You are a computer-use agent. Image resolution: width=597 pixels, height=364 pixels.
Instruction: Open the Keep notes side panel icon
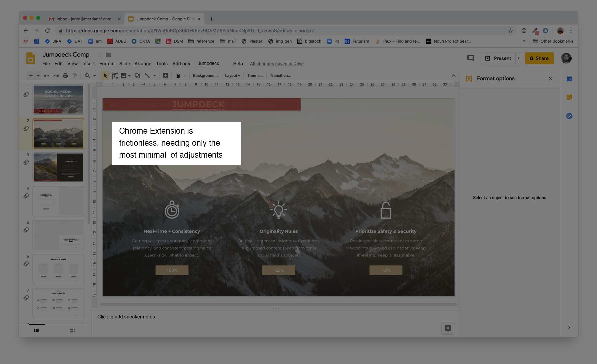point(569,97)
